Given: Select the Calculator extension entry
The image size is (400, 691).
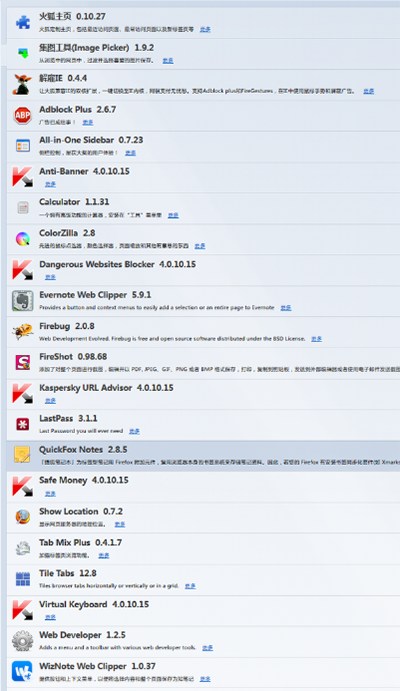Looking at the screenshot, I should pos(204,208).
